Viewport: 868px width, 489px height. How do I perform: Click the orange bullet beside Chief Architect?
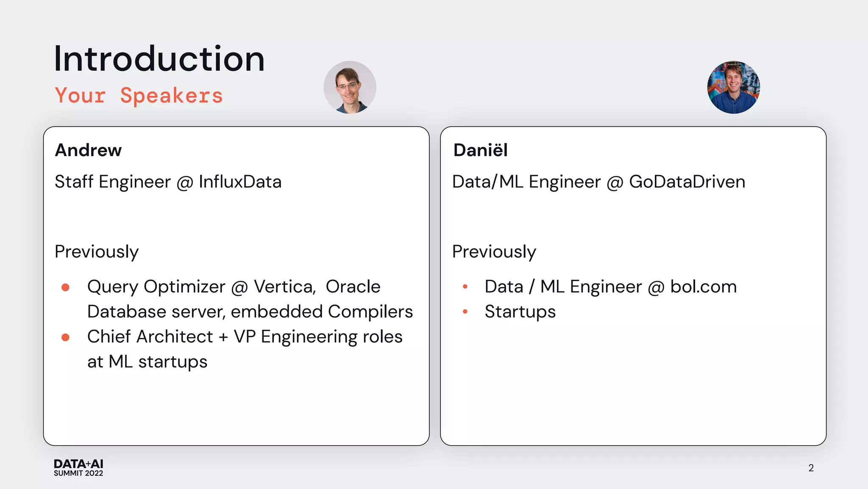[65, 338]
